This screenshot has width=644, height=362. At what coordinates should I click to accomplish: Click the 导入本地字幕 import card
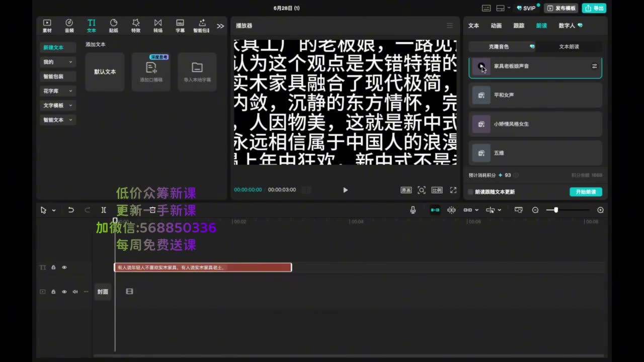pos(197,72)
